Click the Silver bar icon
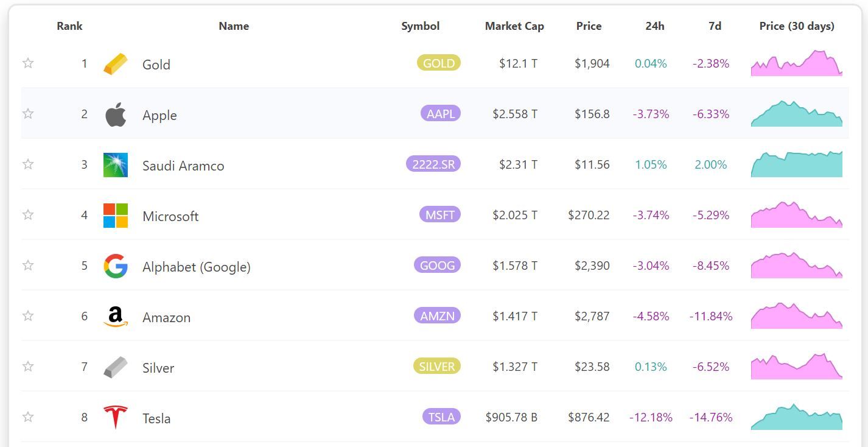Screen dimensions: 868x447 click(116, 367)
